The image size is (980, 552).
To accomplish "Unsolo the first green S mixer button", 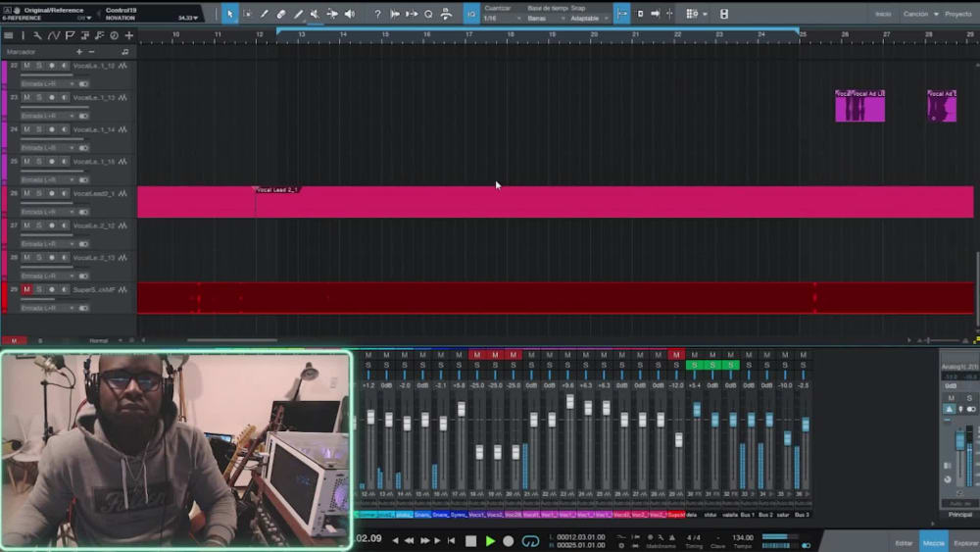I will click(695, 365).
